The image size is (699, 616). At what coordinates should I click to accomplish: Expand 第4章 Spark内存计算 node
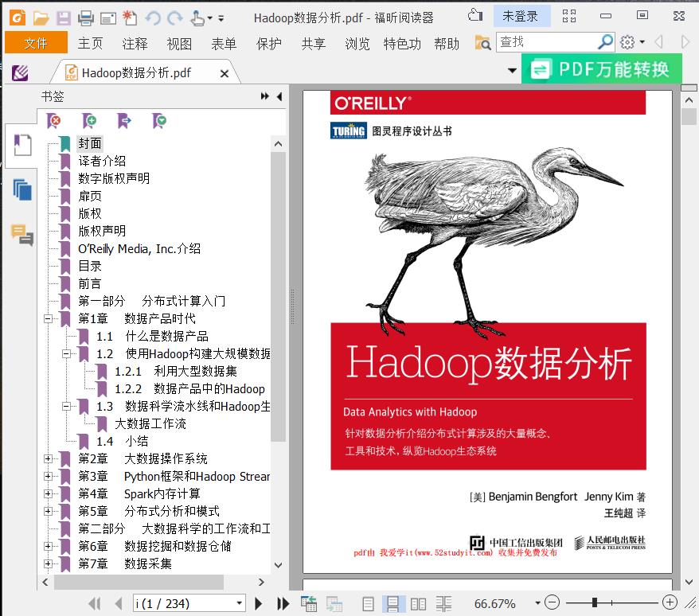coord(48,494)
